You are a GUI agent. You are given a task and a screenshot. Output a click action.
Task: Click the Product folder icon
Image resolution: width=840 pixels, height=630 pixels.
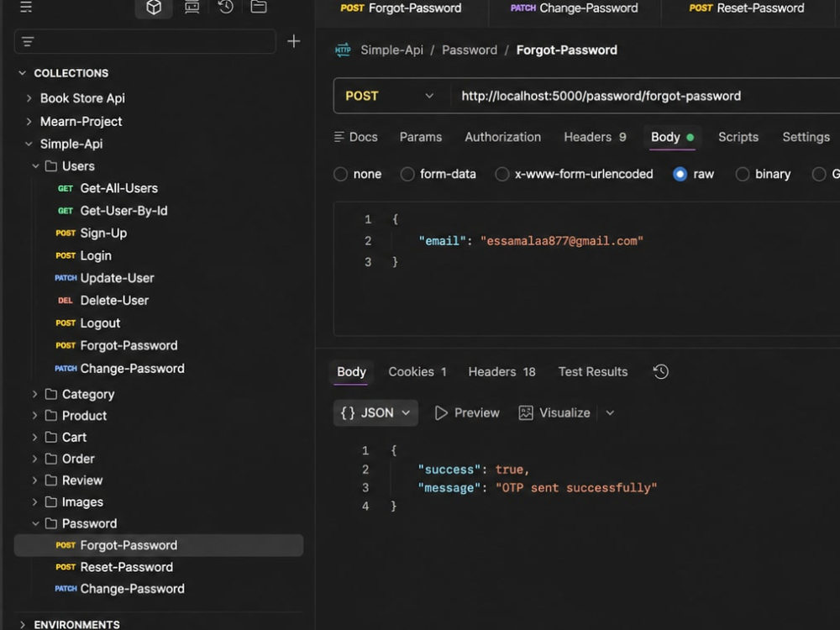coord(51,416)
